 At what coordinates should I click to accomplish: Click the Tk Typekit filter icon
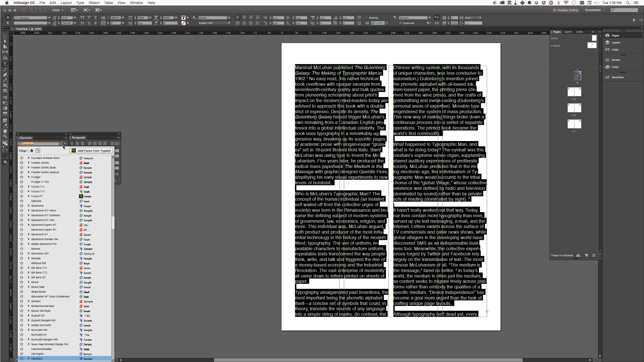click(x=38, y=151)
